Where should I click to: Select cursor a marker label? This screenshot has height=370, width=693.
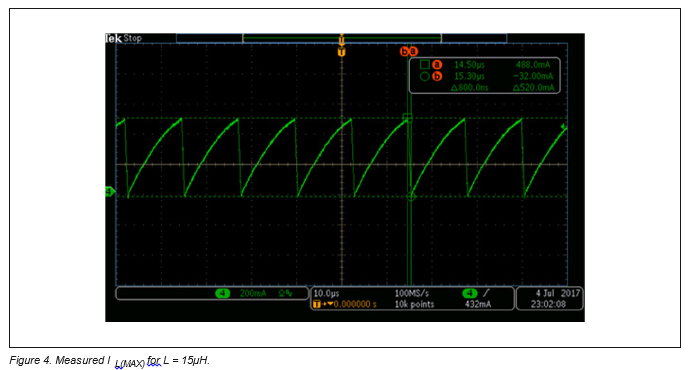[413, 51]
